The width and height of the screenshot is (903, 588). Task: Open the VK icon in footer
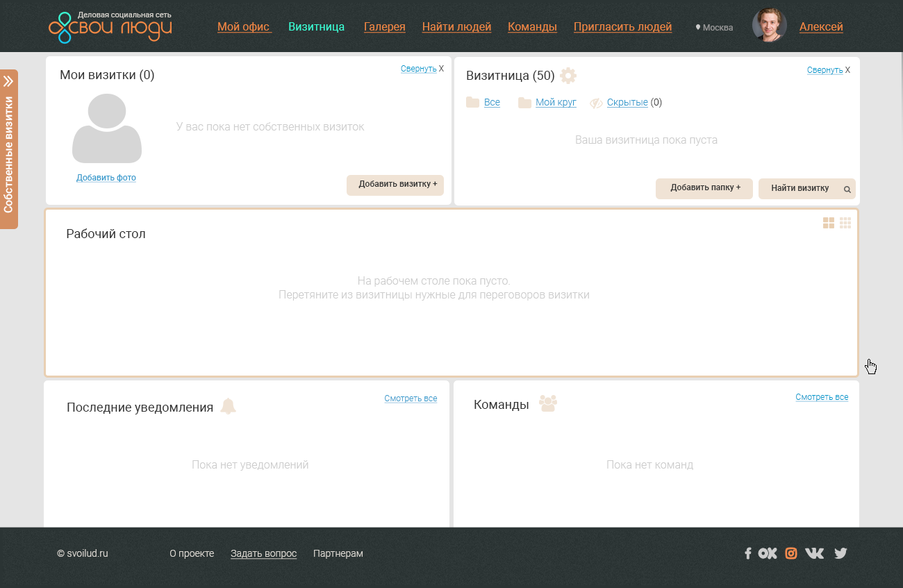click(814, 553)
